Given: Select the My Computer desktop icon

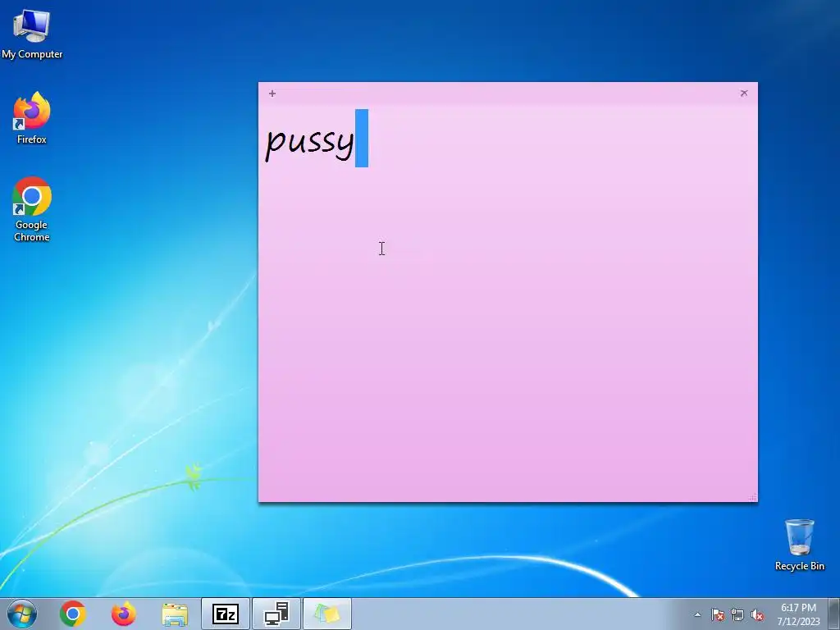Looking at the screenshot, I should [x=32, y=33].
